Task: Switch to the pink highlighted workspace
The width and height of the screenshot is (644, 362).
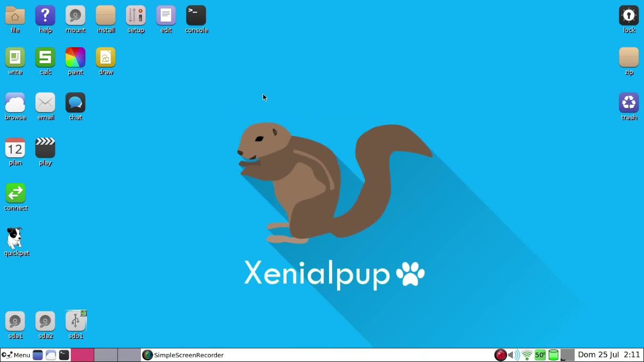Action: point(82,355)
